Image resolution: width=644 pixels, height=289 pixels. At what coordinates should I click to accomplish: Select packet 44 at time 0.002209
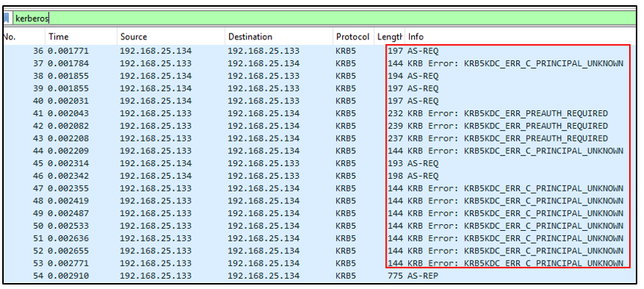tap(320, 151)
